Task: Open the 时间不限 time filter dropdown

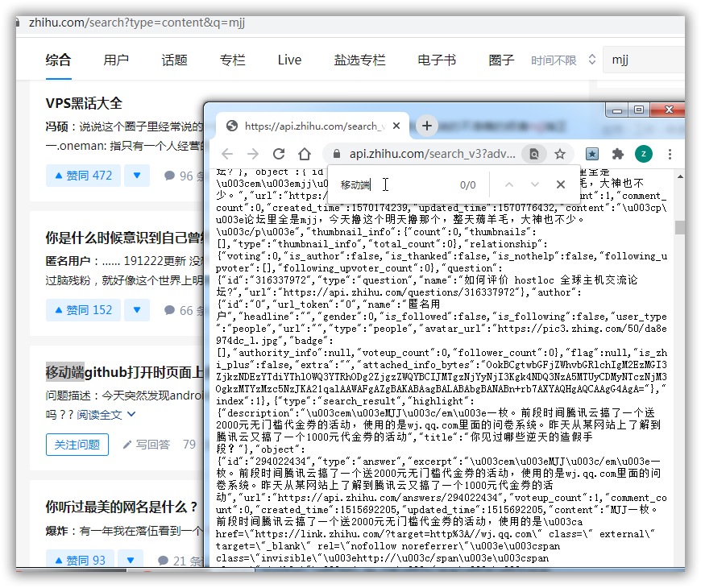Action: point(563,60)
